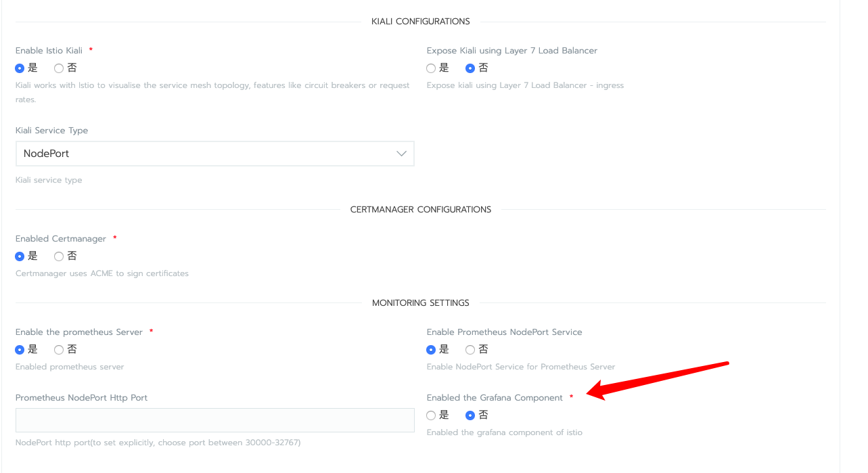Choose 否 for Expose Kiali Layer 7 Load Balancer
The width and height of the screenshot is (868, 473).
tap(470, 68)
